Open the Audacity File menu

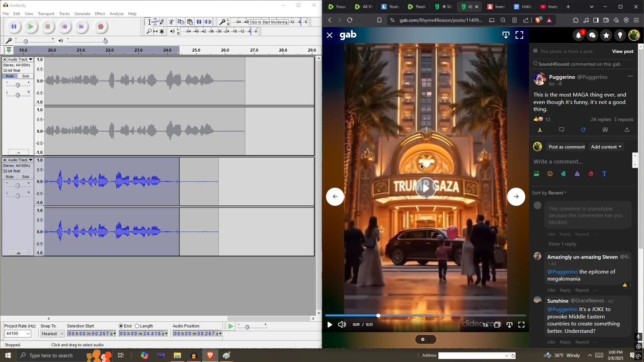click(x=6, y=14)
